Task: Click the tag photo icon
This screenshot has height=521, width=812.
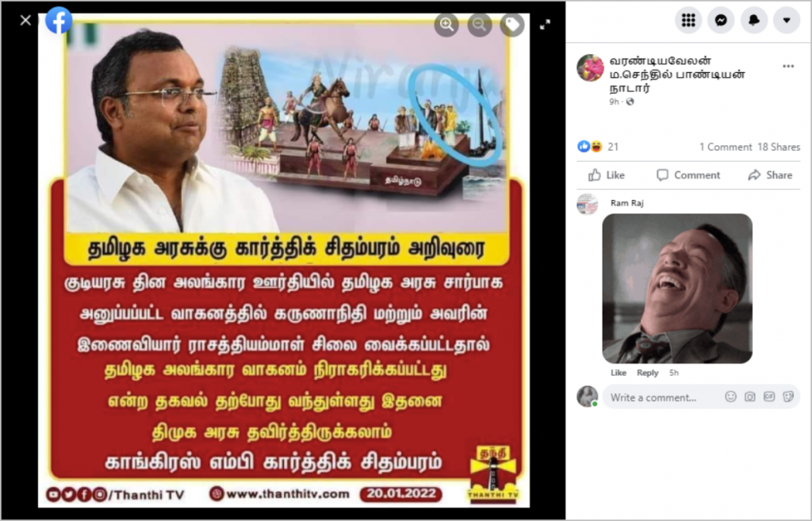Action: 512,25
